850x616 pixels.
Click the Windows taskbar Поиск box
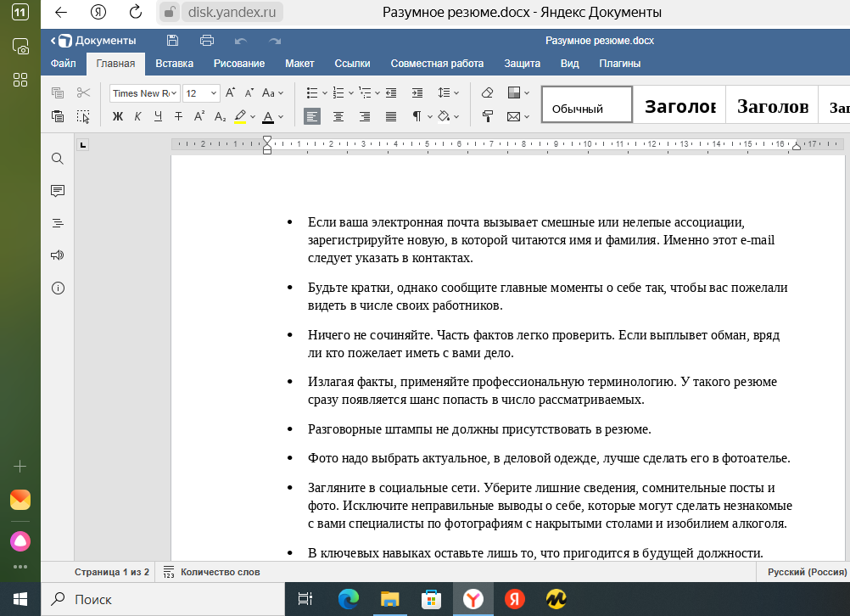coord(163,599)
